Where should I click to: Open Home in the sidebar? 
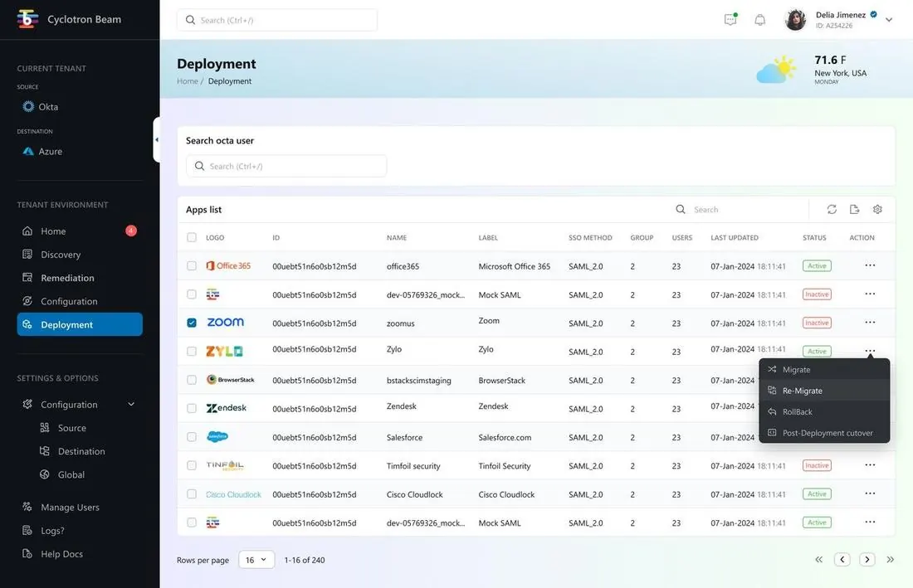pos(80,231)
